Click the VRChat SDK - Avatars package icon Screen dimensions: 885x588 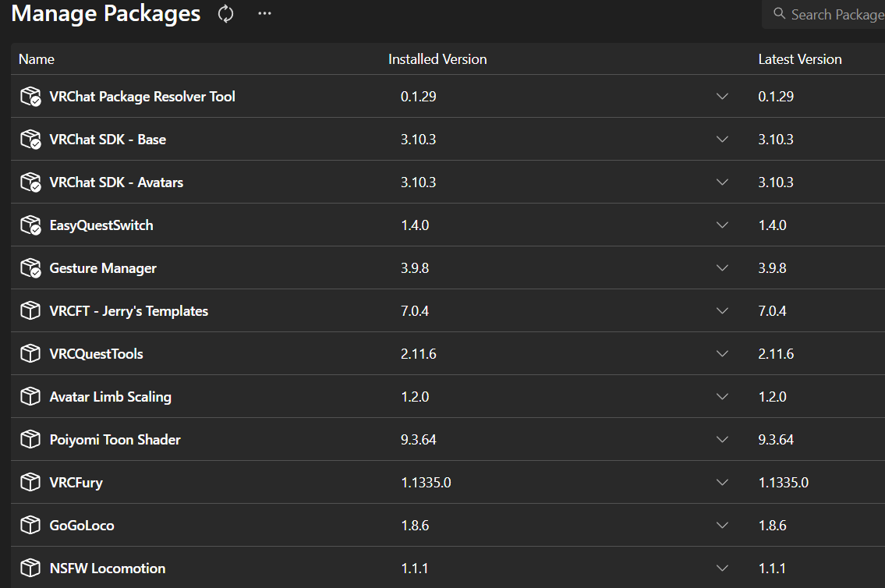pyautogui.click(x=30, y=182)
